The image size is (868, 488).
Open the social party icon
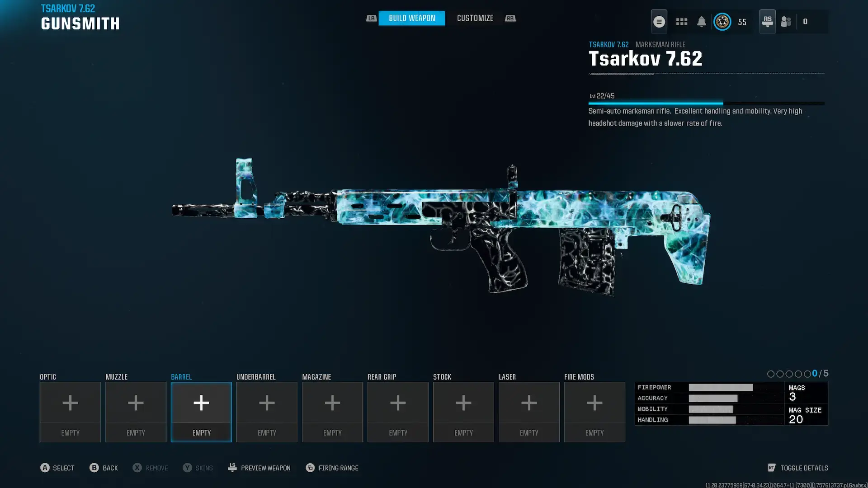point(786,22)
